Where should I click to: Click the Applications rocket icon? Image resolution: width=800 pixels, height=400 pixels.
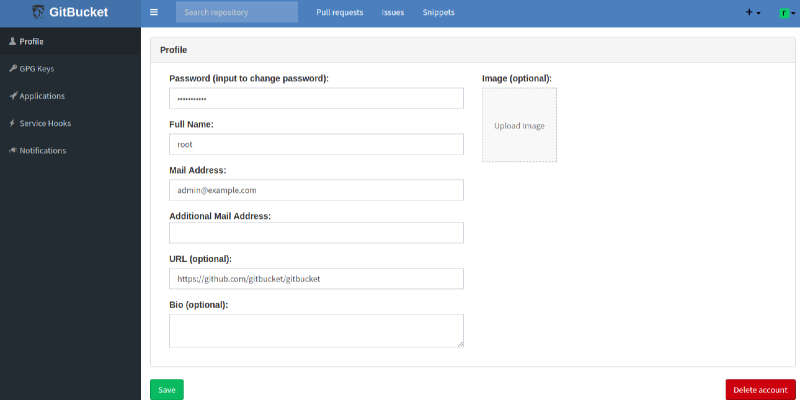[x=12, y=96]
